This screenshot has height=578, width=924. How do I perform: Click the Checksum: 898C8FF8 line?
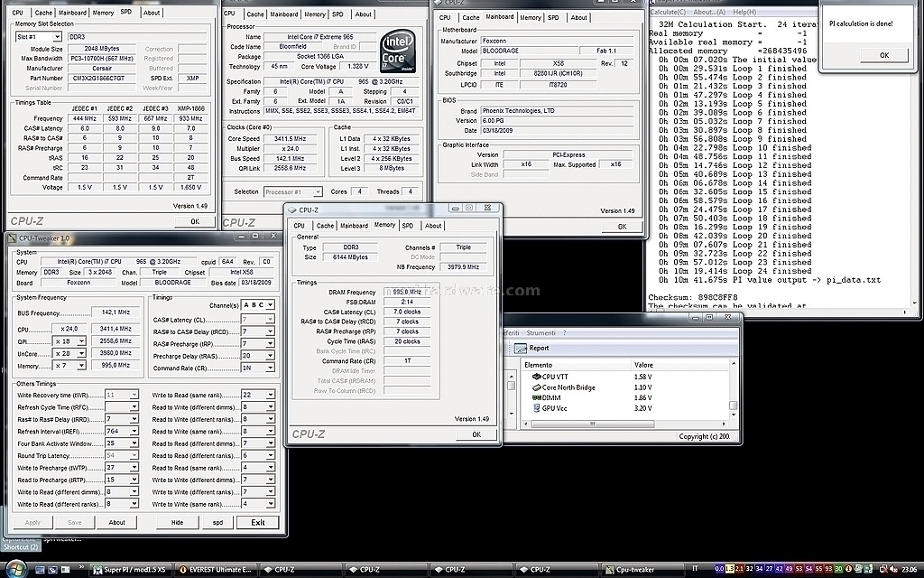click(x=692, y=297)
